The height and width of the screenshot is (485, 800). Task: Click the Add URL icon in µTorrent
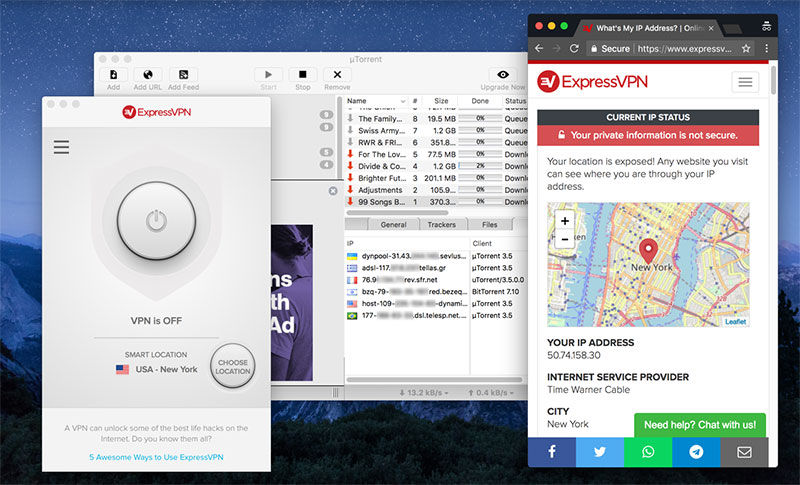coord(147,74)
